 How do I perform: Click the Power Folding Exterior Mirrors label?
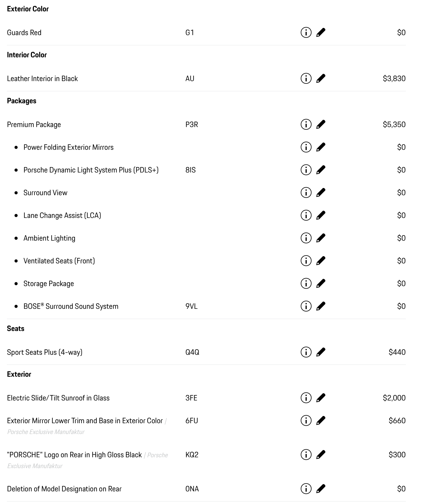coord(68,147)
